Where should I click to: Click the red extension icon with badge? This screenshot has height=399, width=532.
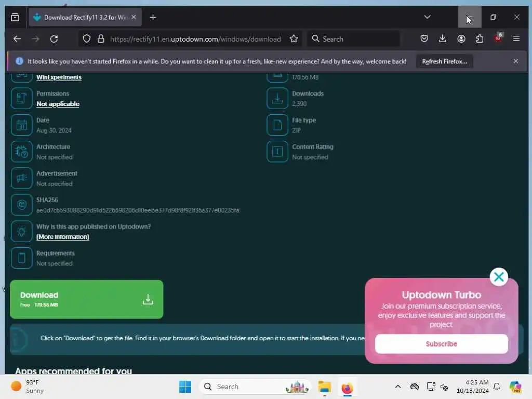pyautogui.click(x=498, y=38)
